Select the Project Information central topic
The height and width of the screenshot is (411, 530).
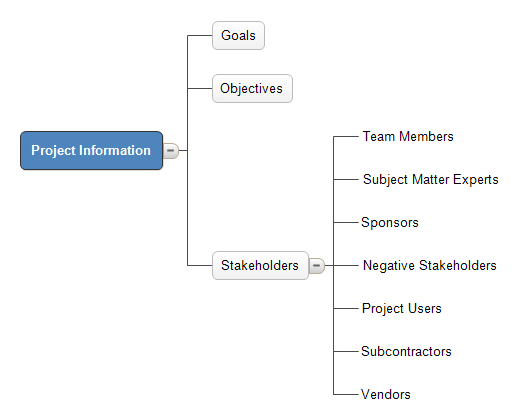[x=92, y=151]
